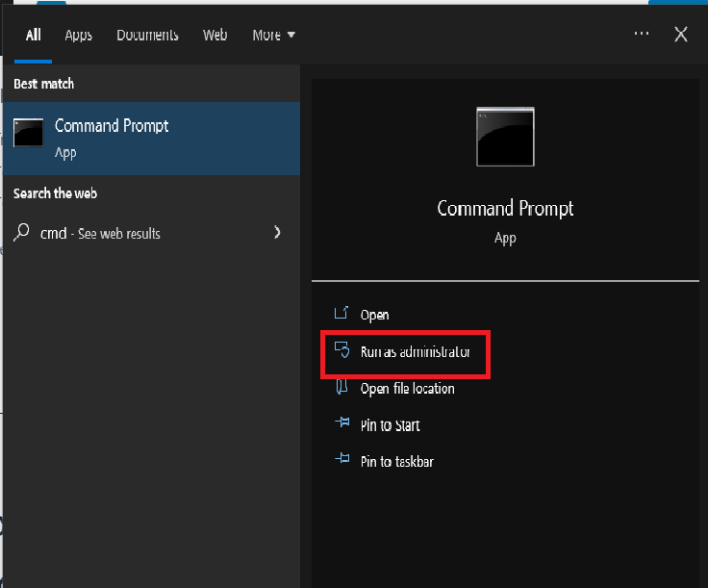This screenshot has width=708, height=588.
Task: Click the Pin to taskbar label
Action: click(396, 462)
